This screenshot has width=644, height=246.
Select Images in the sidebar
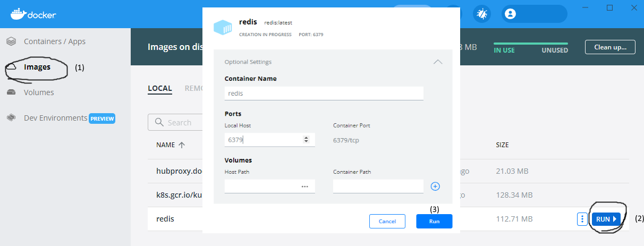point(37,67)
